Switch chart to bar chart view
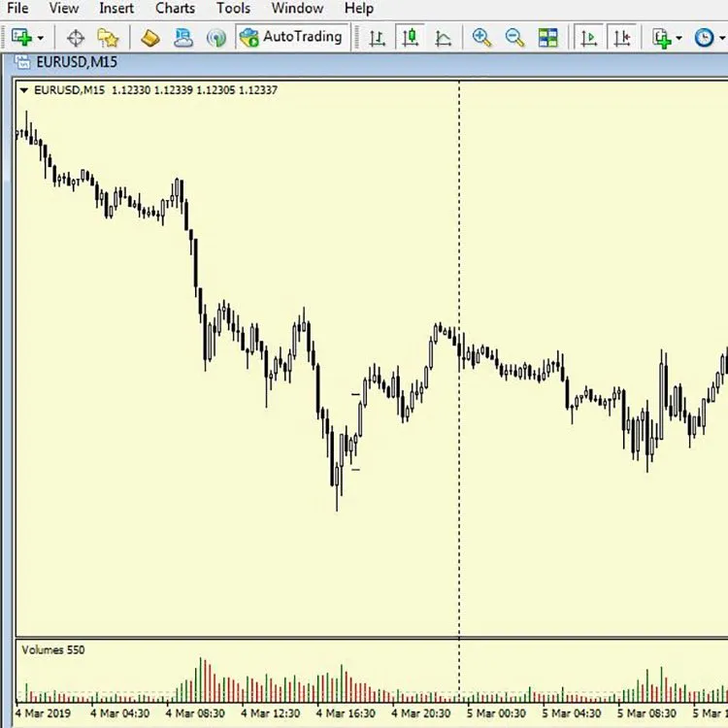 pos(378,38)
